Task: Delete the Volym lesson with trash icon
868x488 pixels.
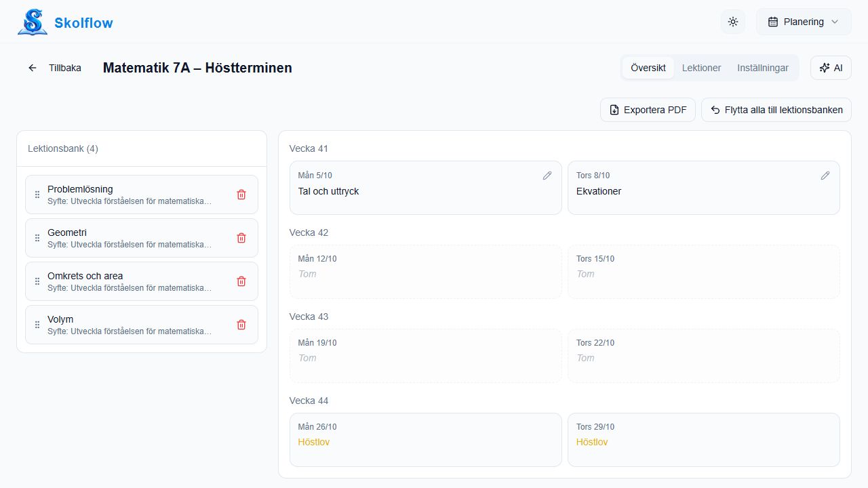Action: (241, 325)
